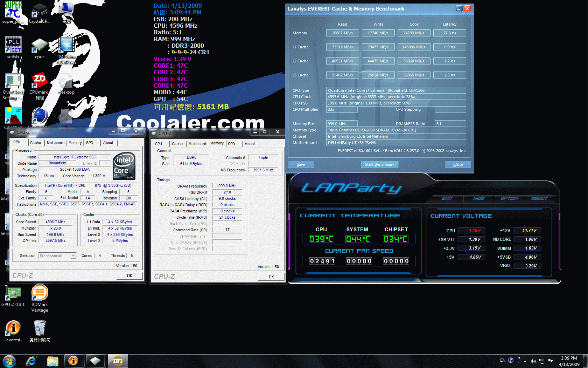Click the Memory Read 20867 MB/s value
Screen dimensions: 588x368
tap(342, 33)
